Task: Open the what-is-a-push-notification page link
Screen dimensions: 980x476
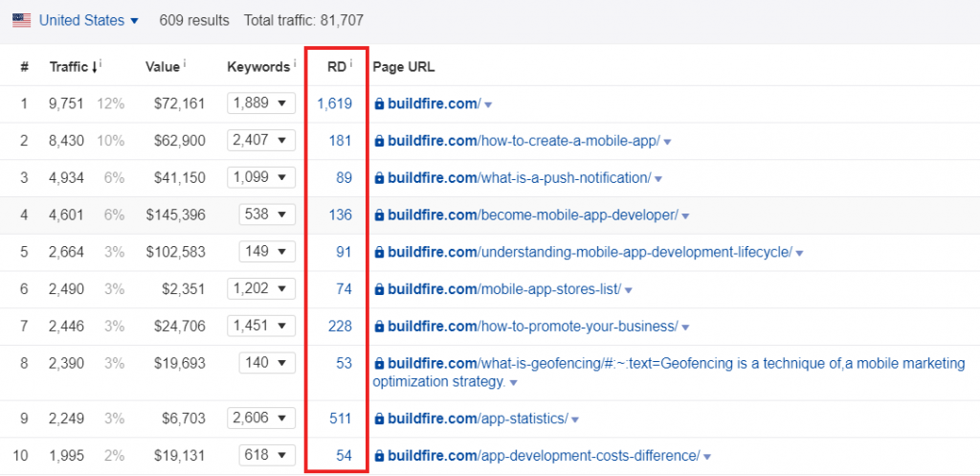Action: tap(519, 178)
